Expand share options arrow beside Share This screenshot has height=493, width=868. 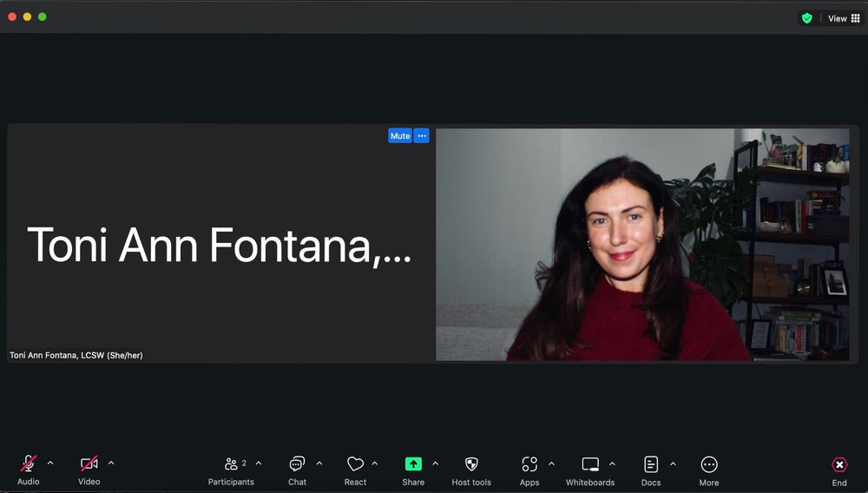click(435, 463)
